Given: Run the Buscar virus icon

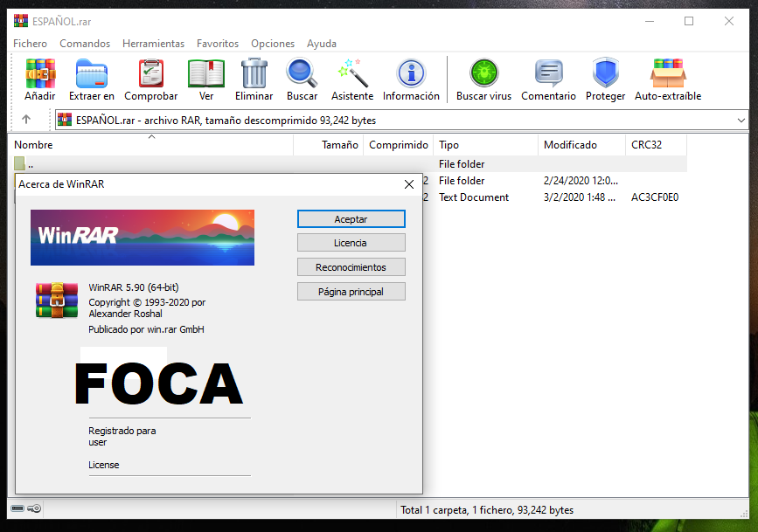Looking at the screenshot, I should [483, 73].
